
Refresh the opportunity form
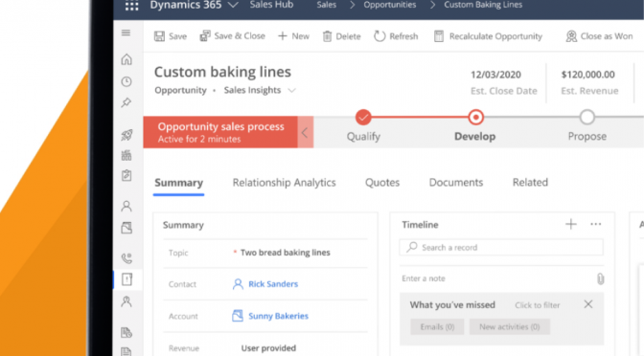396,36
